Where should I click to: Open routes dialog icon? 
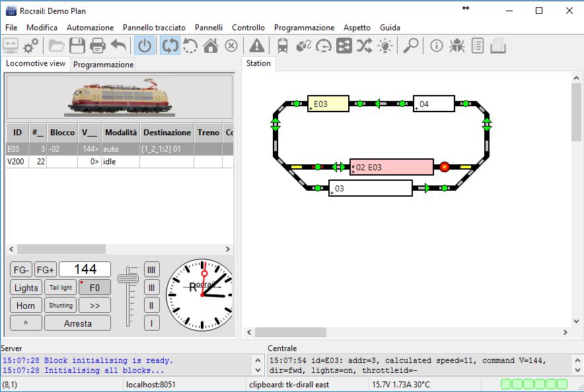pyautogui.click(x=344, y=46)
